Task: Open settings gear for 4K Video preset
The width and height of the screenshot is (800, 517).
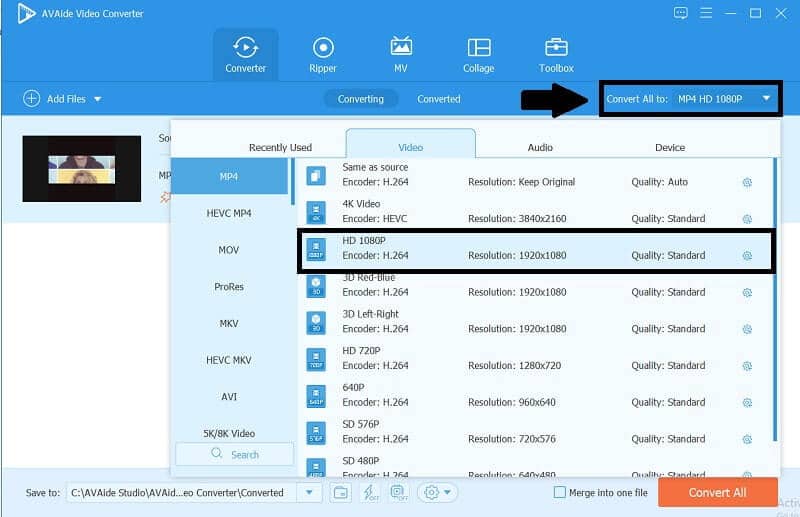Action: (747, 219)
